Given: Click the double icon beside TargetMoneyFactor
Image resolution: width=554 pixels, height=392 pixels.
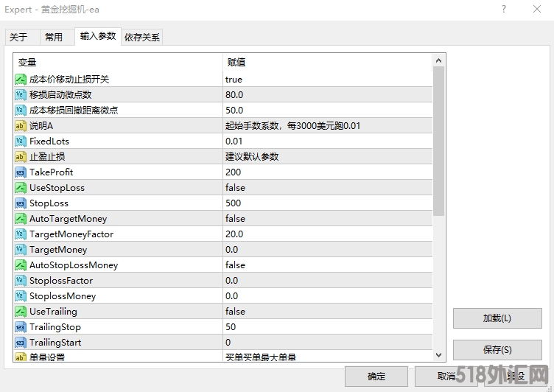Looking at the screenshot, I should [x=21, y=234].
